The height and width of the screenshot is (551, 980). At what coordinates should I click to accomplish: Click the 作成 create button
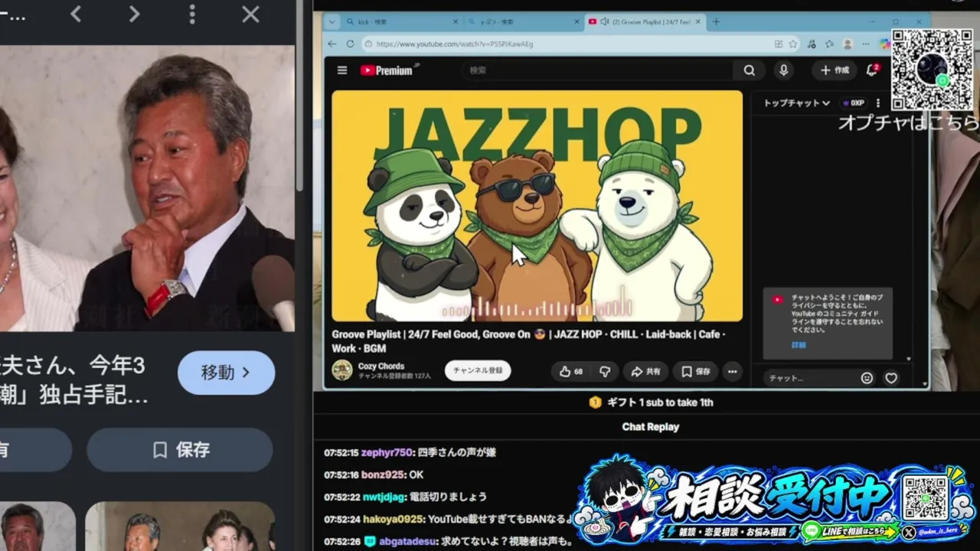click(835, 70)
